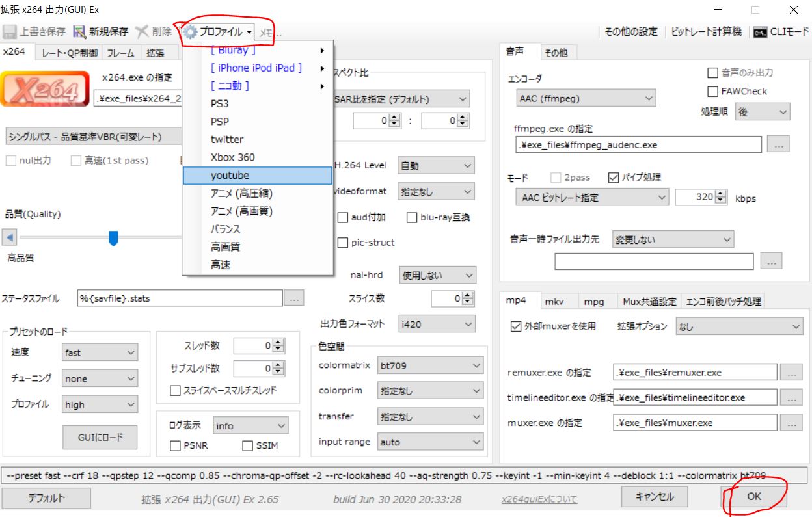Click the デフォルト button
The height and width of the screenshot is (517, 812).
tap(46, 498)
